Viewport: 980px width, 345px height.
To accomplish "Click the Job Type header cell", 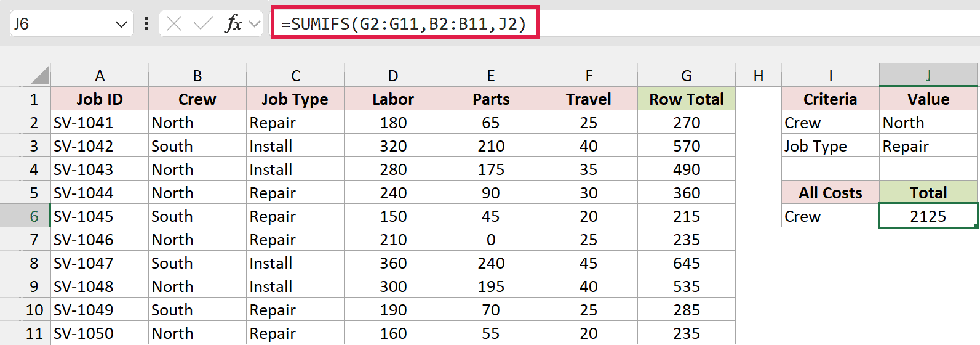I will pyautogui.click(x=295, y=99).
